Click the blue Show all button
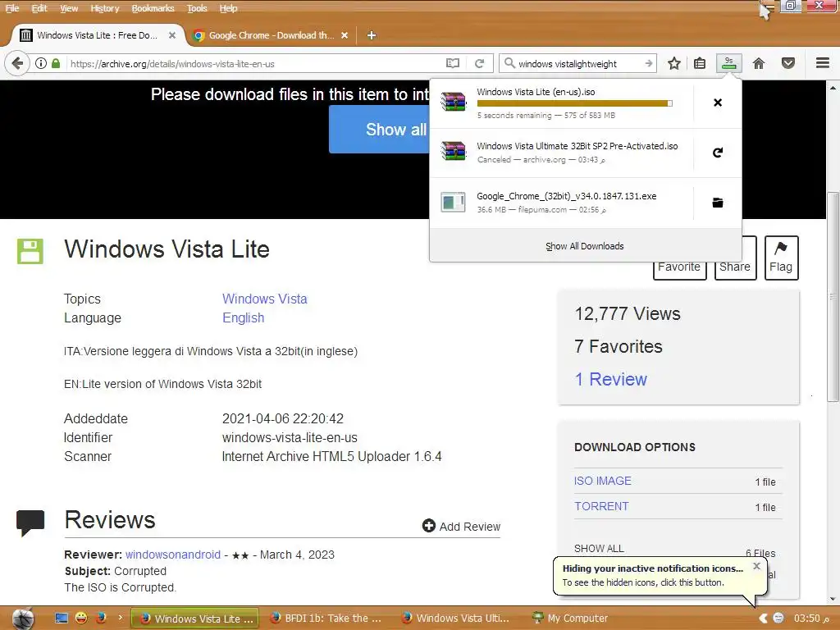 (x=381, y=129)
